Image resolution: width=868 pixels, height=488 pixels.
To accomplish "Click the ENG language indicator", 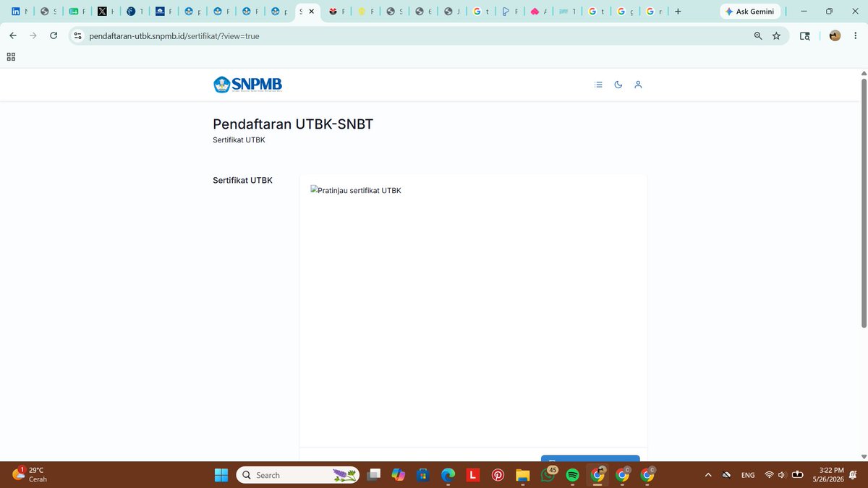I will pyautogui.click(x=748, y=475).
